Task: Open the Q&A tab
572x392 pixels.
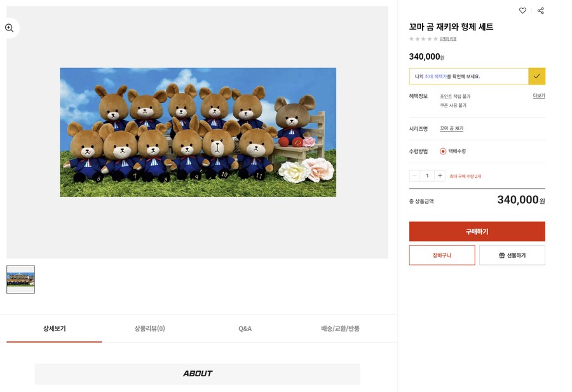Action: point(245,328)
